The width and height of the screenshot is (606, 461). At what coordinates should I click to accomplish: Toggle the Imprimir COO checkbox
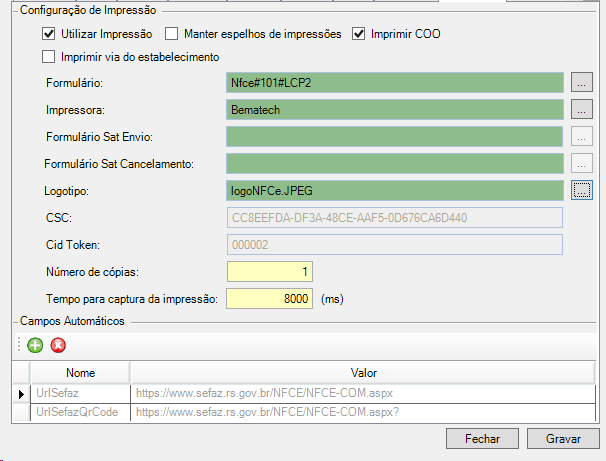click(x=359, y=34)
